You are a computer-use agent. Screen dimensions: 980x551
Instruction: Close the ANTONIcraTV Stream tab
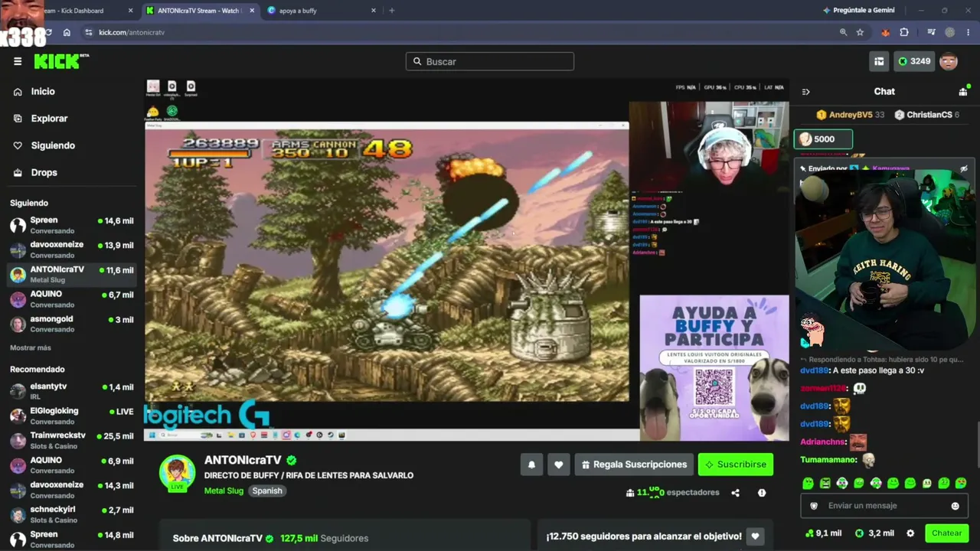coord(252,11)
